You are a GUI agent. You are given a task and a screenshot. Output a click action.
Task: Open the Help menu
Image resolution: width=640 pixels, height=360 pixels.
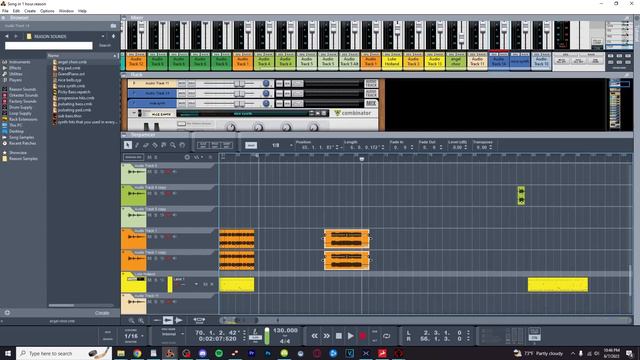coord(82,11)
